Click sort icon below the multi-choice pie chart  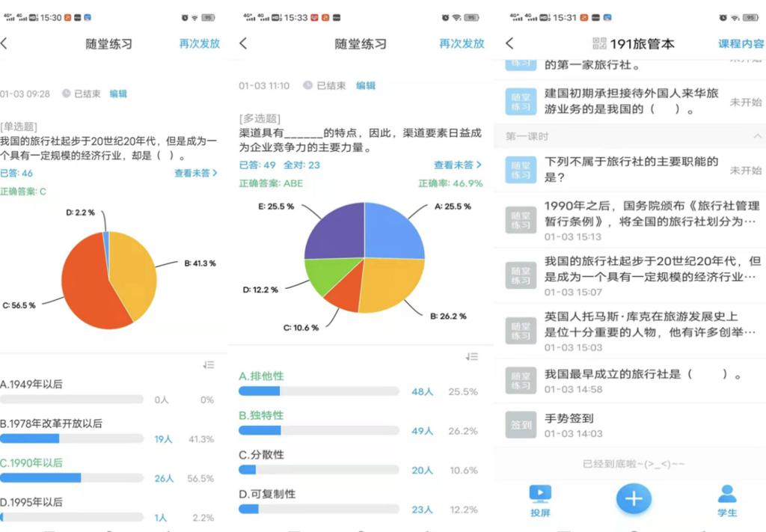pos(471,357)
